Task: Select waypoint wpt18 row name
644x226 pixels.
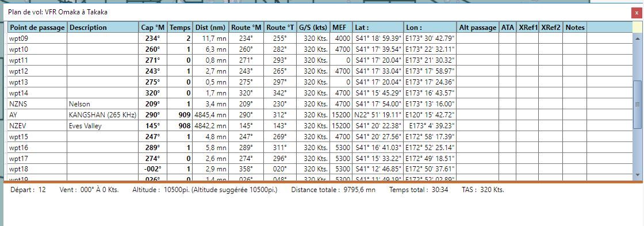Action: [x=37, y=169]
